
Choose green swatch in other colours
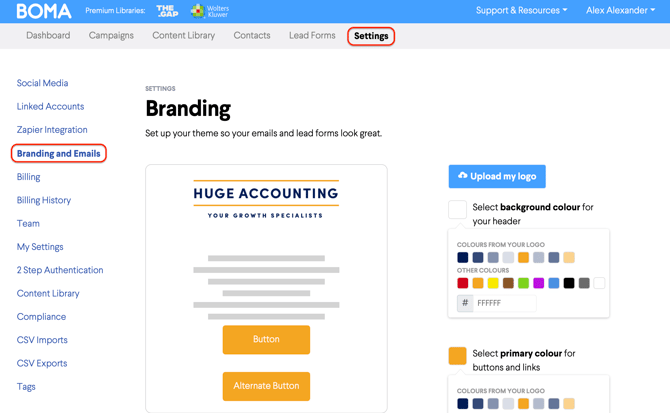click(523, 284)
